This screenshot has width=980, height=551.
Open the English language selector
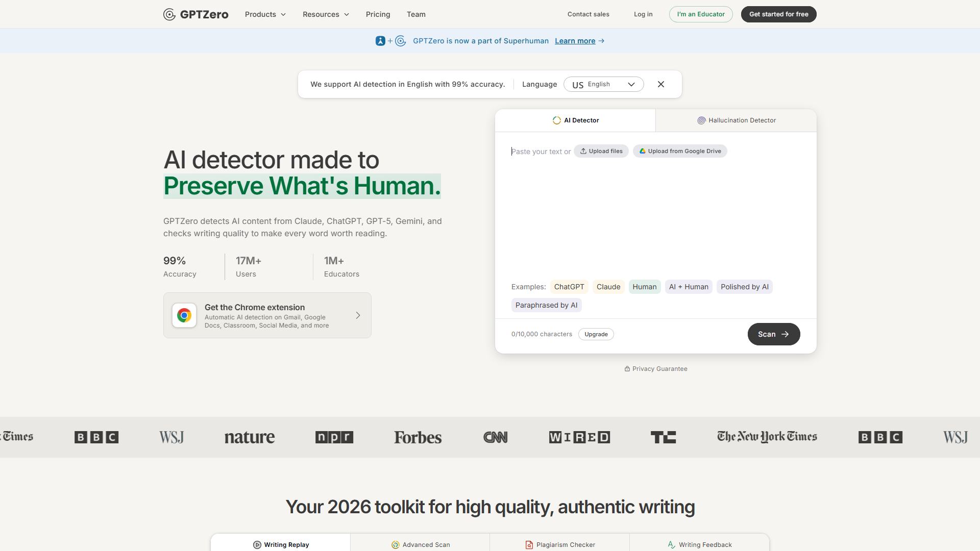click(x=604, y=84)
